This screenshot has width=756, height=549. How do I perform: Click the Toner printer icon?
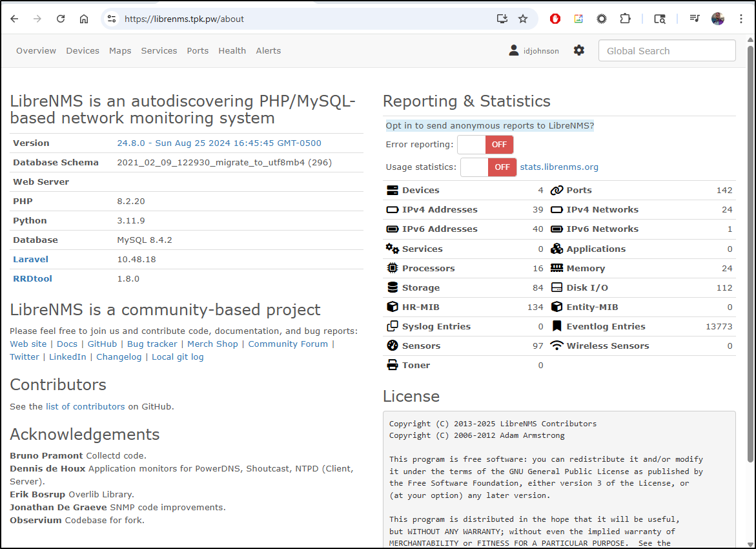coord(393,365)
